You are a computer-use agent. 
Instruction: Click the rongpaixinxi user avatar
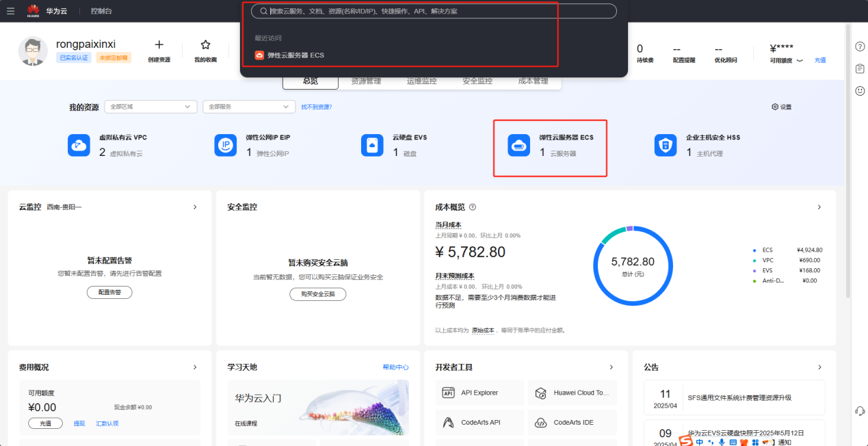point(33,51)
